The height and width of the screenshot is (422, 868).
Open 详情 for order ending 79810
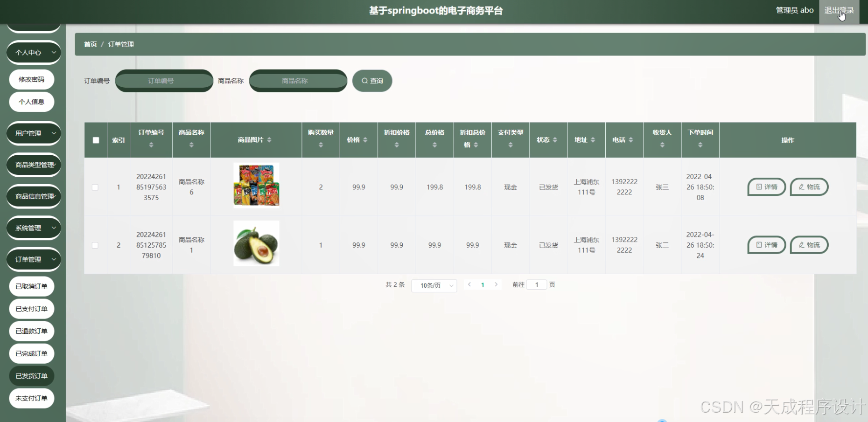tap(766, 245)
